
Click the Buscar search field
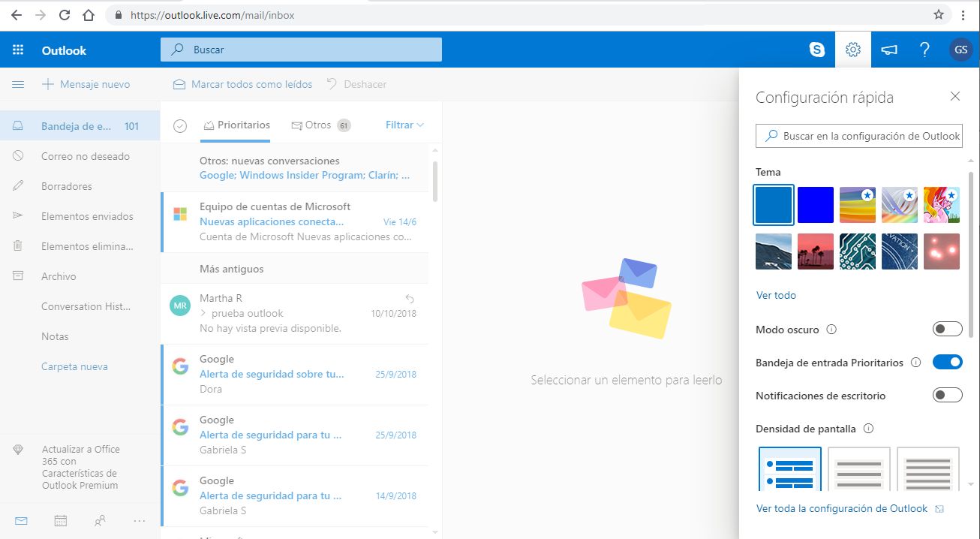point(301,50)
